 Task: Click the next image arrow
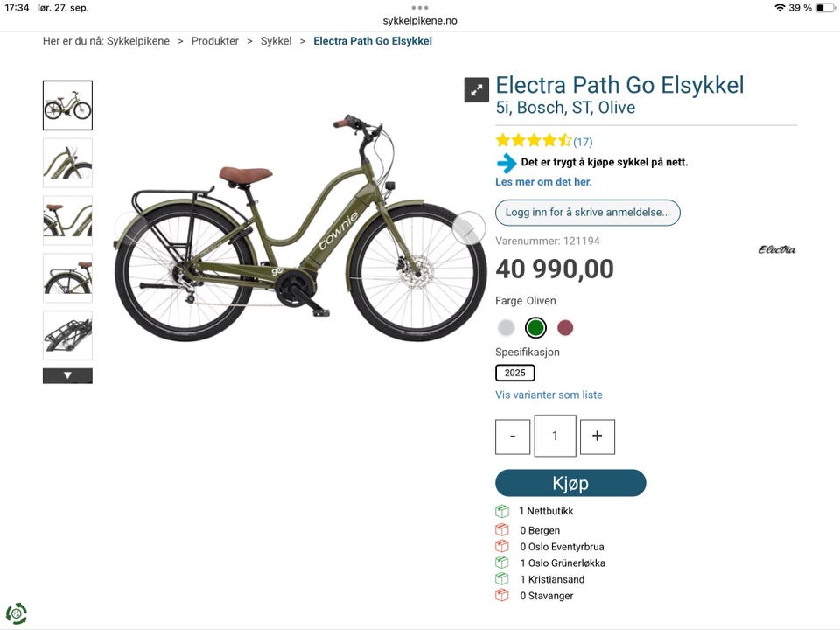pyautogui.click(x=468, y=228)
